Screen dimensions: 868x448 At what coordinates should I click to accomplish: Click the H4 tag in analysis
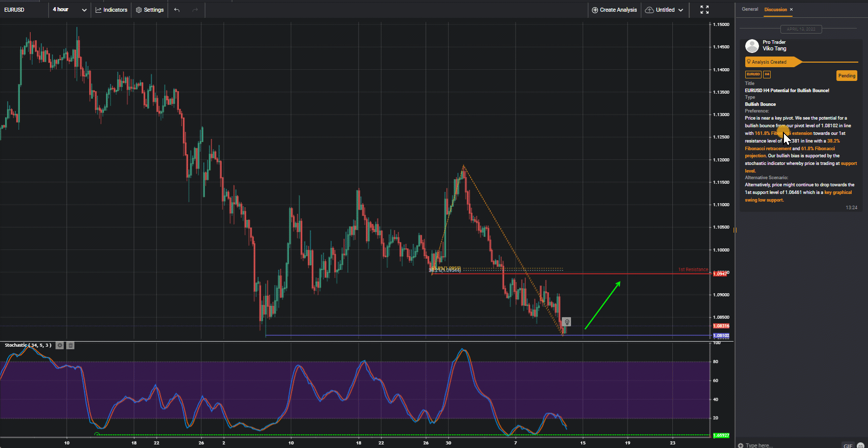767,74
